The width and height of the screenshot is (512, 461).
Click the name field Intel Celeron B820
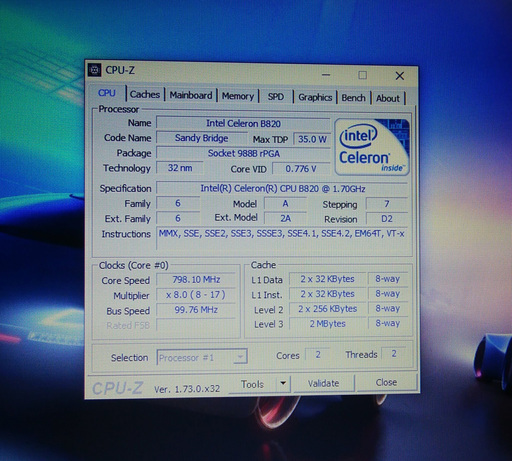pyautogui.click(x=243, y=123)
